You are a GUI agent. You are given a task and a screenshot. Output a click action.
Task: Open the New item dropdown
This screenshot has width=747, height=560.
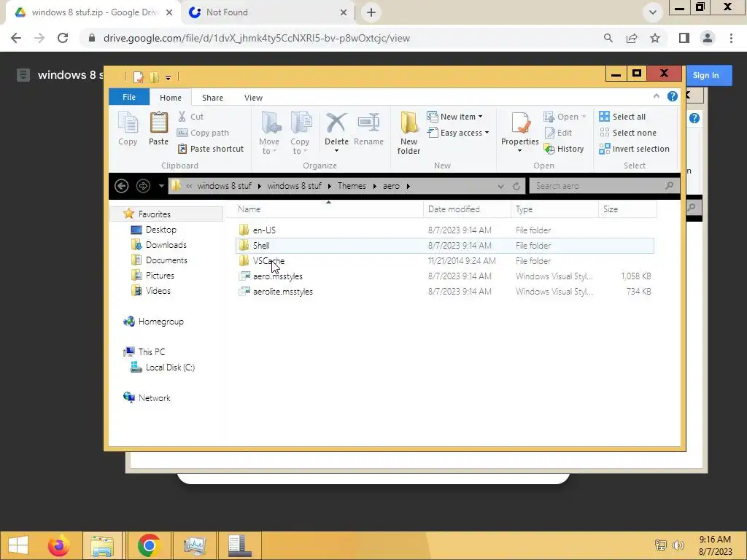(454, 117)
